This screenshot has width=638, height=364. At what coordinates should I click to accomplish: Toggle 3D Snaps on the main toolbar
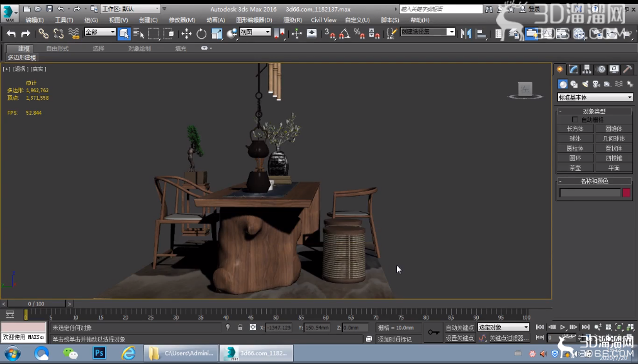click(x=329, y=34)
